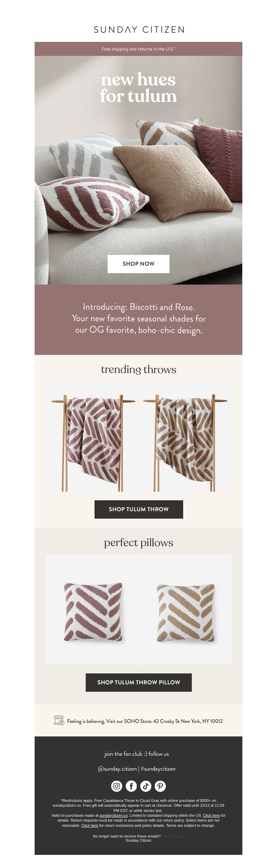Click SHOP TULUM THROW PILLOW button
Viewport: 277px width, 868px height.
[x=138, y=682]
